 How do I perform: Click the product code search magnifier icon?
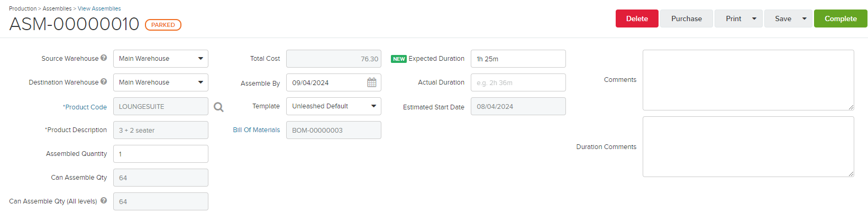(x=218, y=107)
